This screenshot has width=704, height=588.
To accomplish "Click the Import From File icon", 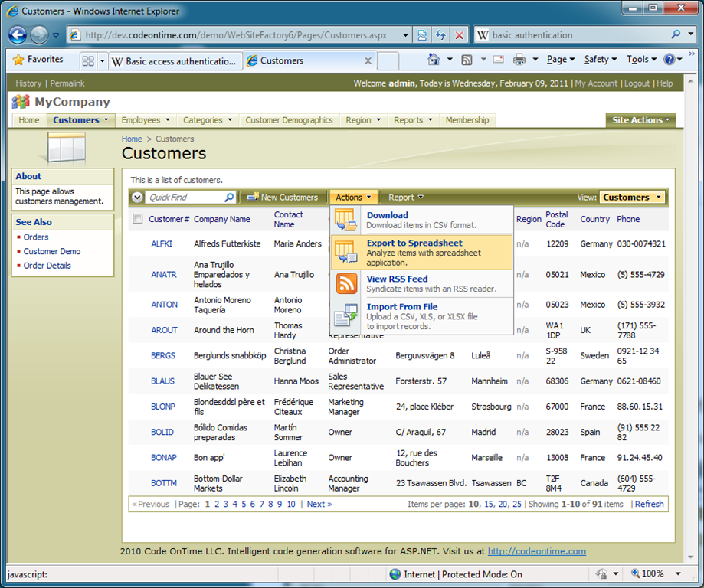I will (x=345, y=314).
